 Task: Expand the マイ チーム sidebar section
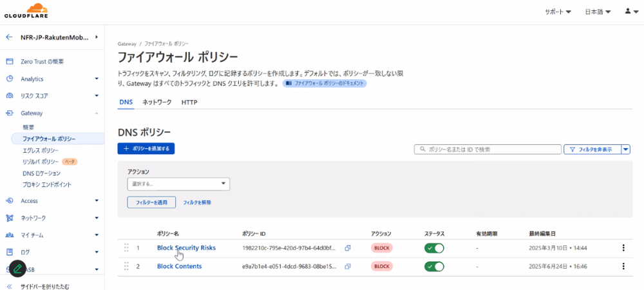point(97,235)
